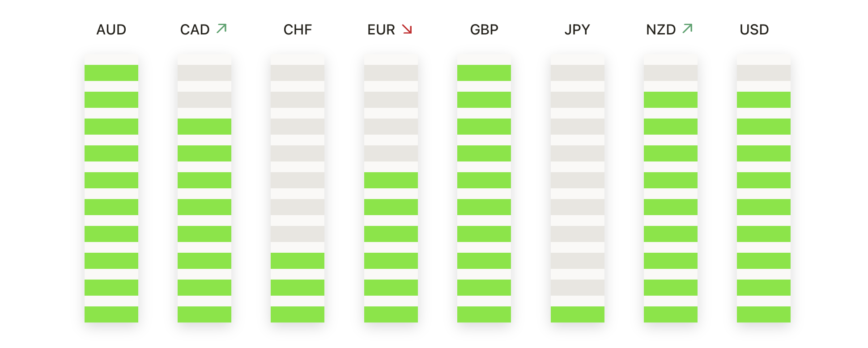Click the top gray bar in NZD column
The width and height of the screenshot is (868, 348).
point(671,73)
